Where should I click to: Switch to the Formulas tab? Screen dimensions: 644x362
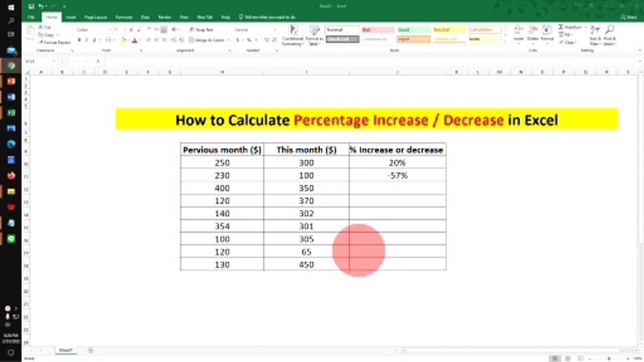(124, 17)
